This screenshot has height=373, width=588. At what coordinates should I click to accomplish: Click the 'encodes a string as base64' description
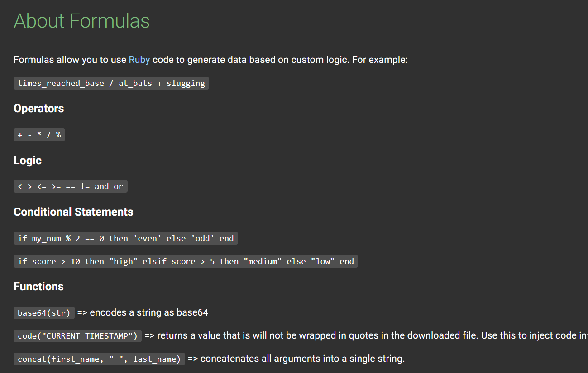point(143,312)
